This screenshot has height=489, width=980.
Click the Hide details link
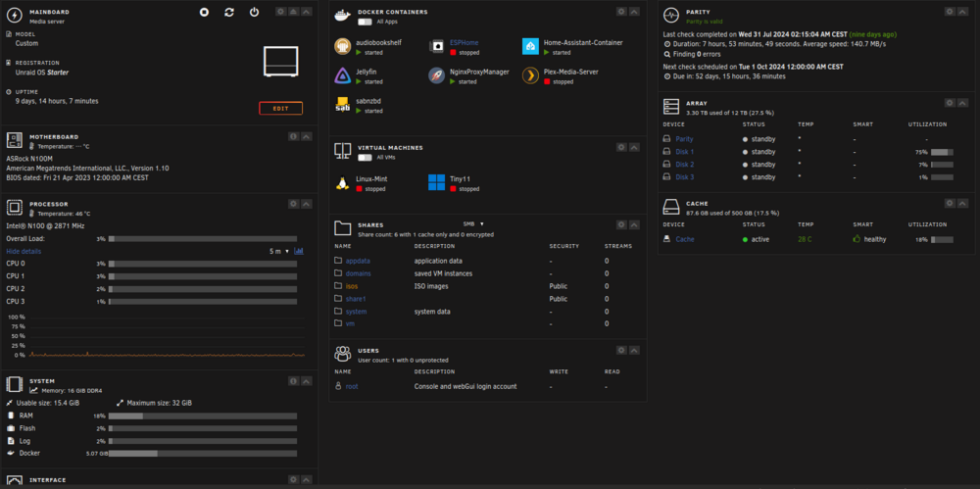pyautogui.click(x=24, y=252)
